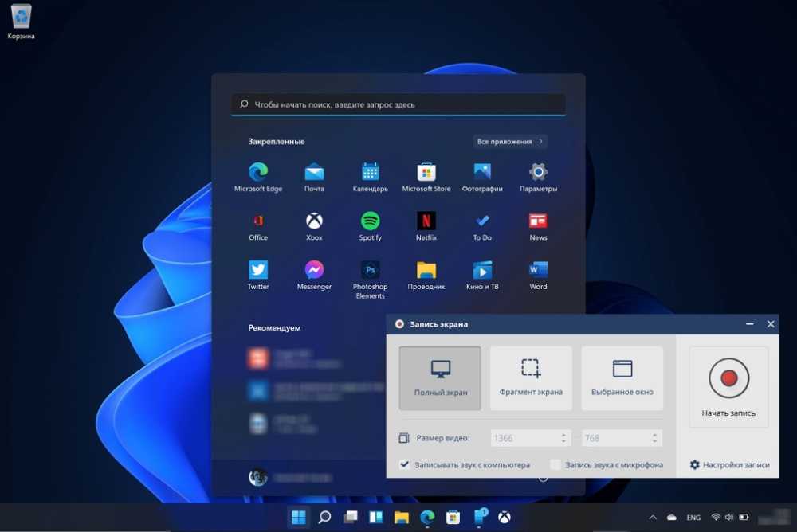The width and height of the screenshot is (797, 532).
Task: Enable Запись звука с микрофона checkbox
Action: click(x=556, y=464)
